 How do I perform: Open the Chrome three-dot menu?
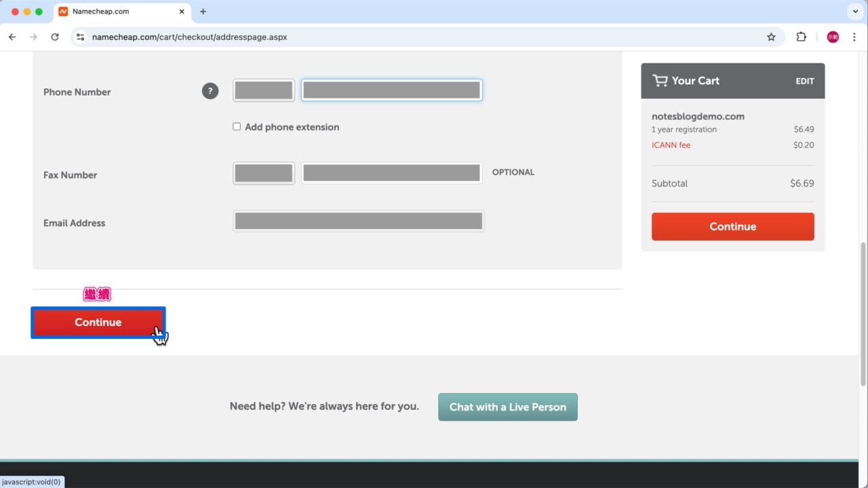click(x=854, y=37)
